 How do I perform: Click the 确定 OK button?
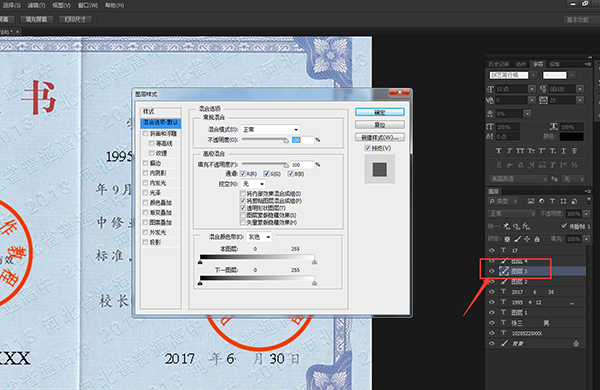(380, 112)
